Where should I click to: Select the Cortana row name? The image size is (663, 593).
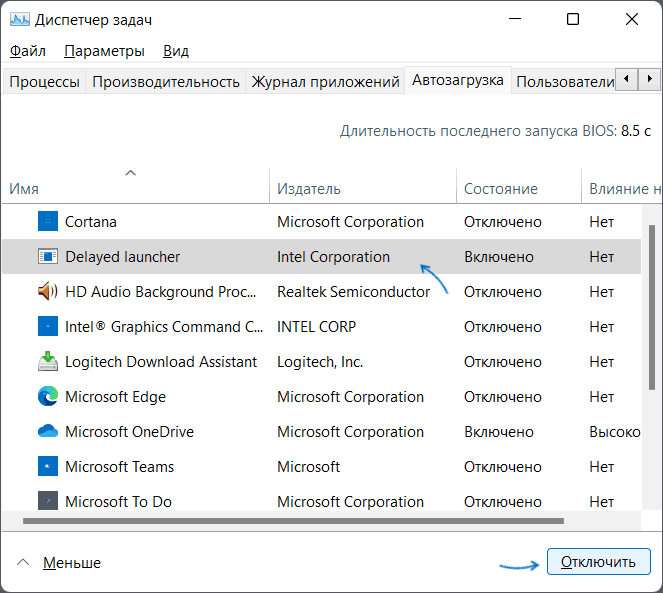click(90, 222)
